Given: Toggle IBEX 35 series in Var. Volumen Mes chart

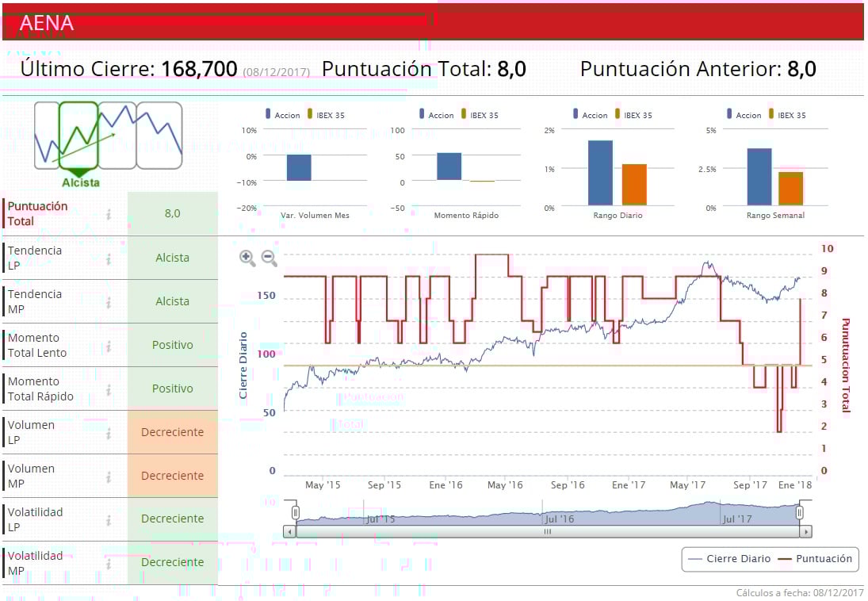Looking at the screenshot, I should tap(326, 115).
